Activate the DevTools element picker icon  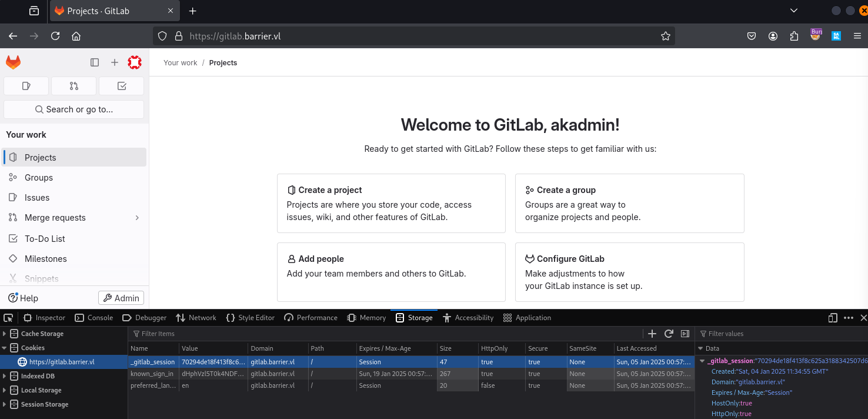pos(8,318)
